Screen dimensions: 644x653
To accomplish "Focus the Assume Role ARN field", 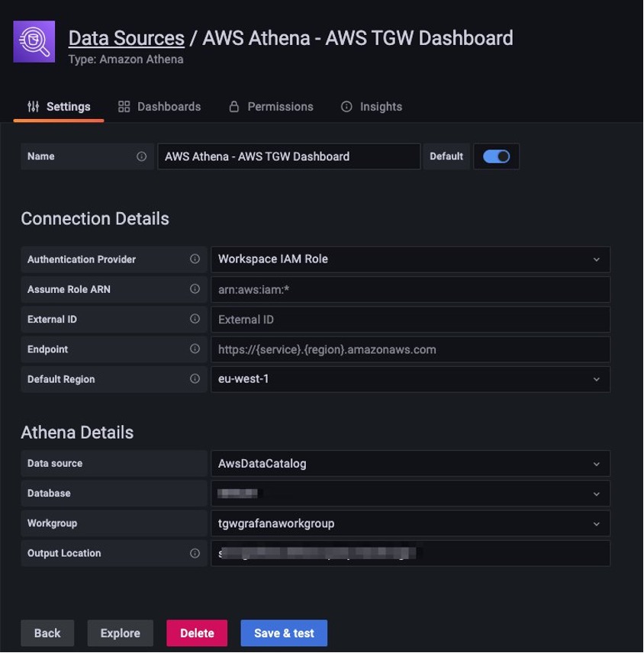I will coord(411,289).
